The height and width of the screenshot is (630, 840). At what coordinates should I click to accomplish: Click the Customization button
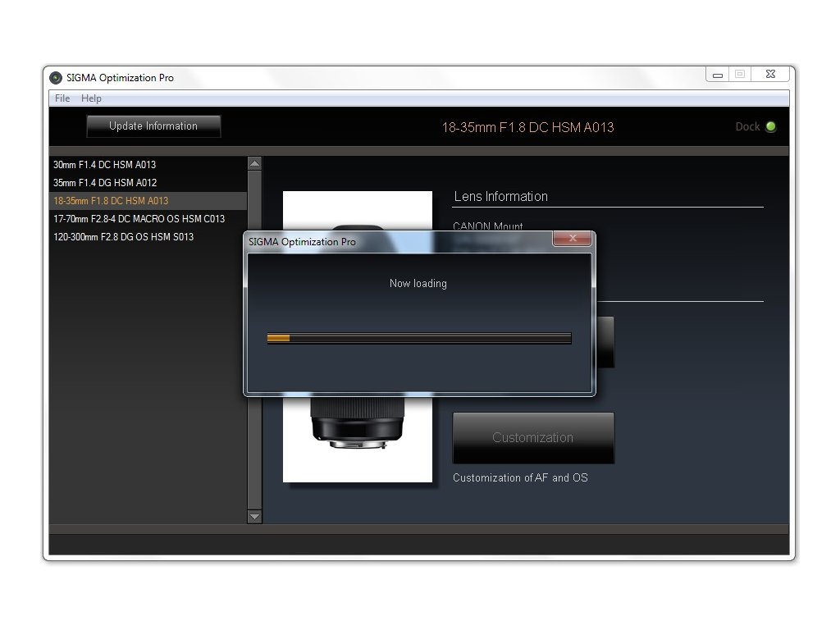533,438
